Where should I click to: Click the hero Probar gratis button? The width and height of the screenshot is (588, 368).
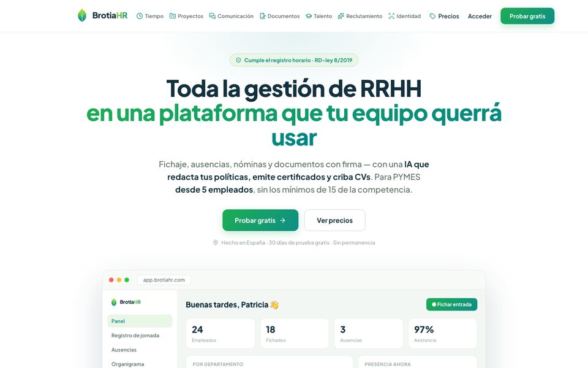tap(260, 220)
